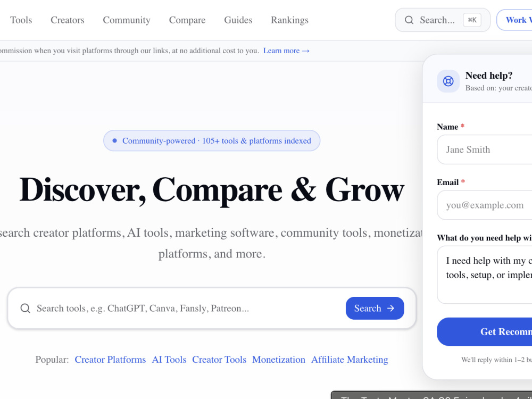
Task: Focus the Email field you@example.com
Action: pyautogui.click(x=485, y=205)
